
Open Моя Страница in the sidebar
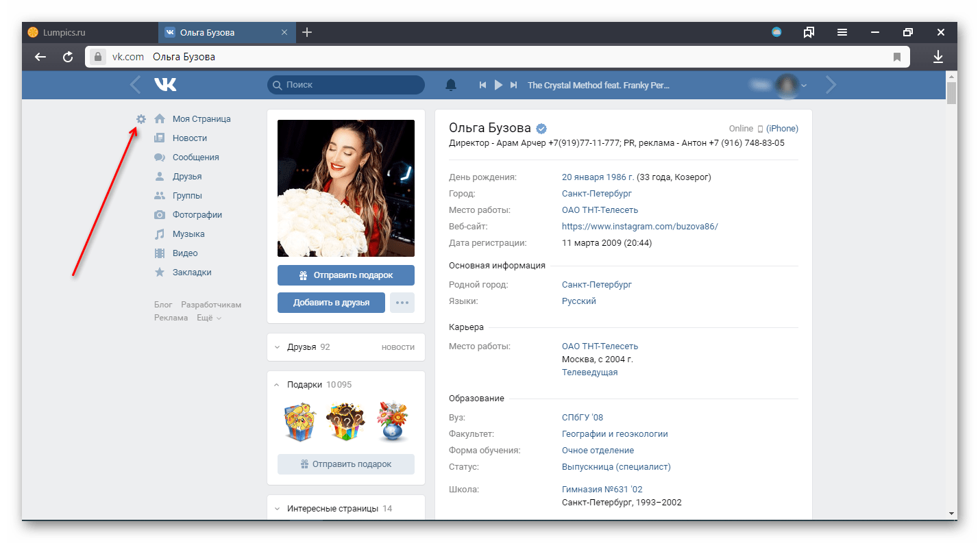coord(201,118)
